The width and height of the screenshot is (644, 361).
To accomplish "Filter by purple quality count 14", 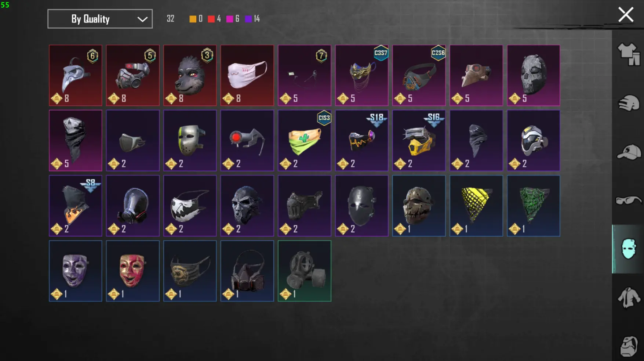I will (252, 19).
